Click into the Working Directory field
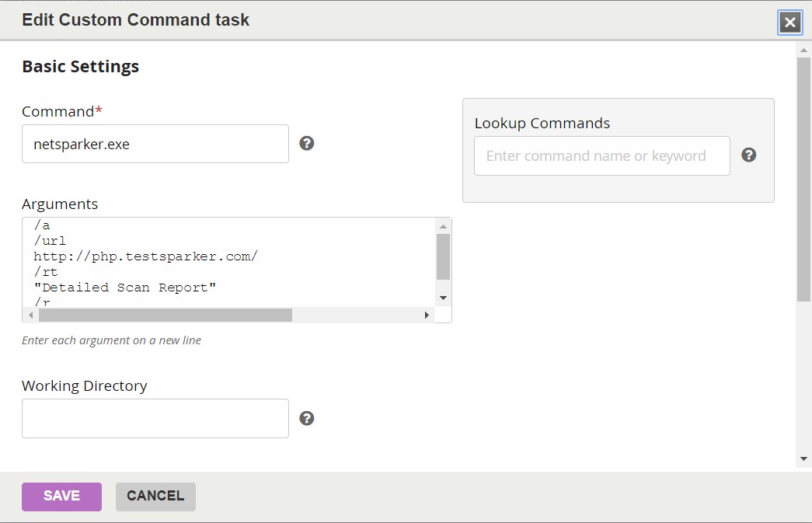This screenshot has height=523, width=812. pyautogui.click(x=155, y=419)
